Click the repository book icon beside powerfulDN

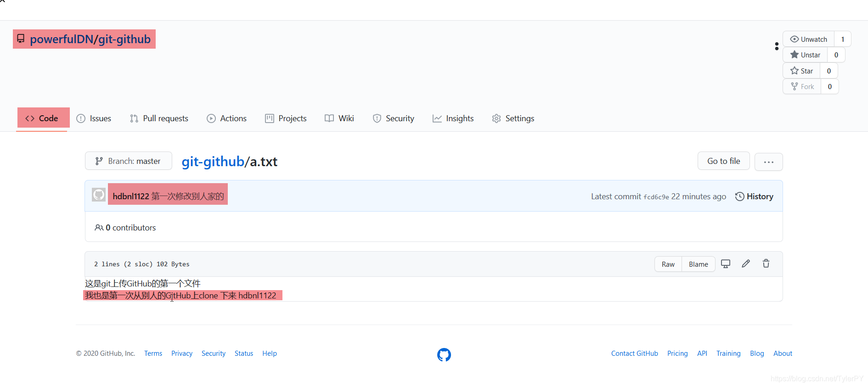21,39
